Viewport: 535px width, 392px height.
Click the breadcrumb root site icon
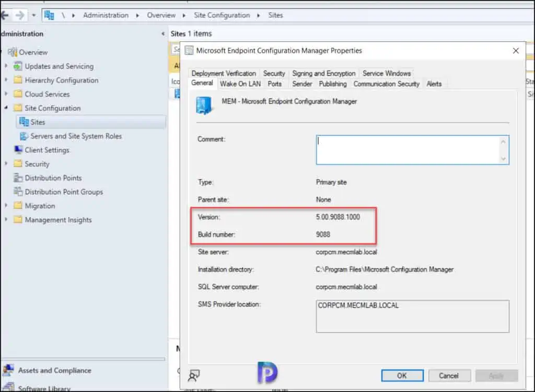point(50,15)
